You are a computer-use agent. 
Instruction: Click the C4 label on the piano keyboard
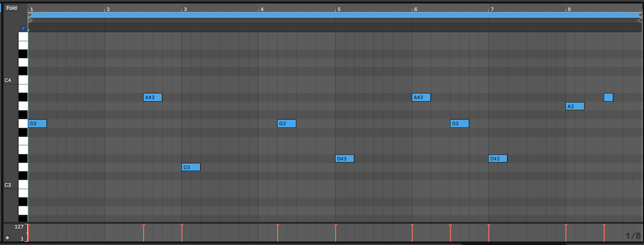tap(8, 80)
